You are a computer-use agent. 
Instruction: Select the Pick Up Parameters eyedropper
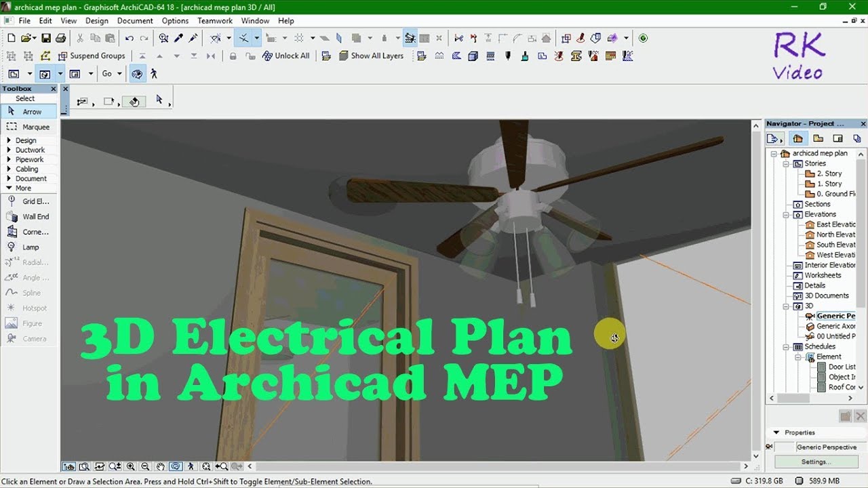point(179,39)
